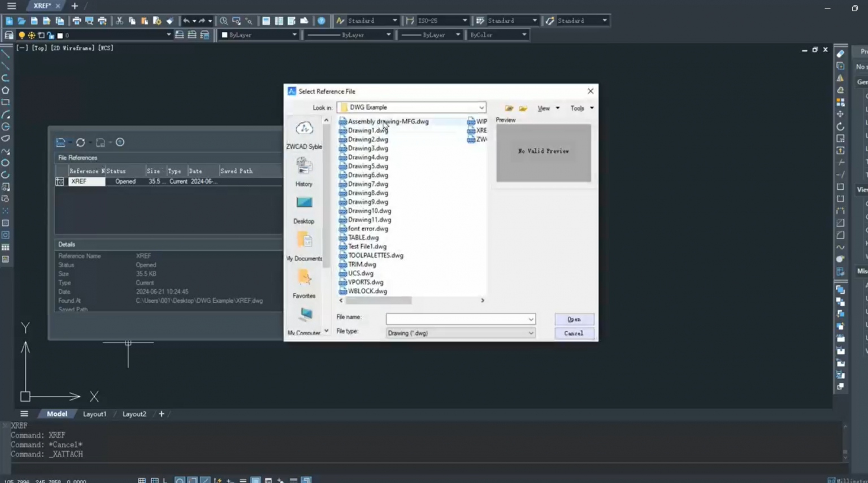The width and height of the screenshot is (868, 483).
Task: Toggle the layer light bulb on/off icon
Action: tap(21, 35)
